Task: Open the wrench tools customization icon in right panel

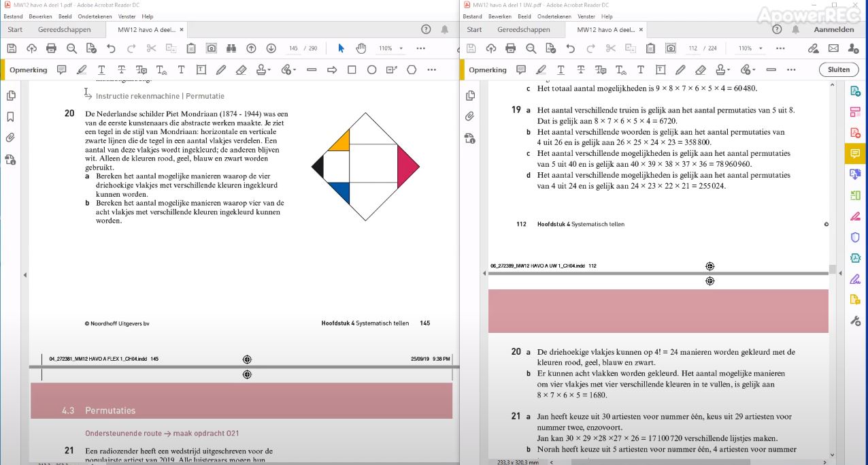Action: 855,321
